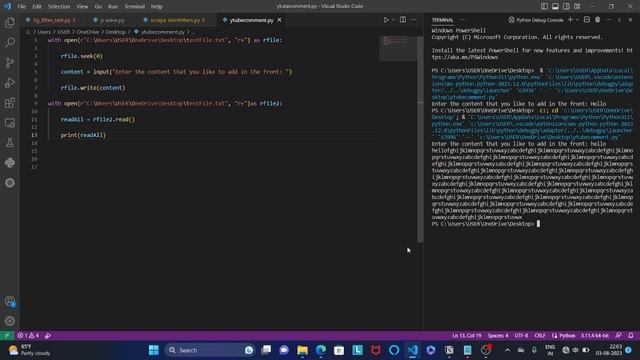Open the Go menu
This screenshot has height=360, width=640.
point(98,7)
